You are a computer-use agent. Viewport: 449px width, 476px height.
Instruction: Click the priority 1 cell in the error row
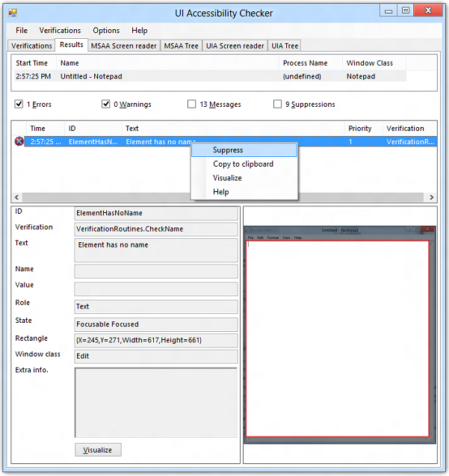coord(350,142)
